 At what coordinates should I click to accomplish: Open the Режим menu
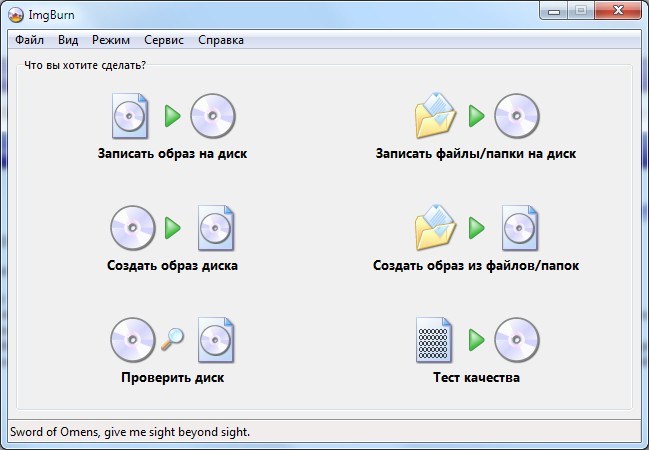111,40
